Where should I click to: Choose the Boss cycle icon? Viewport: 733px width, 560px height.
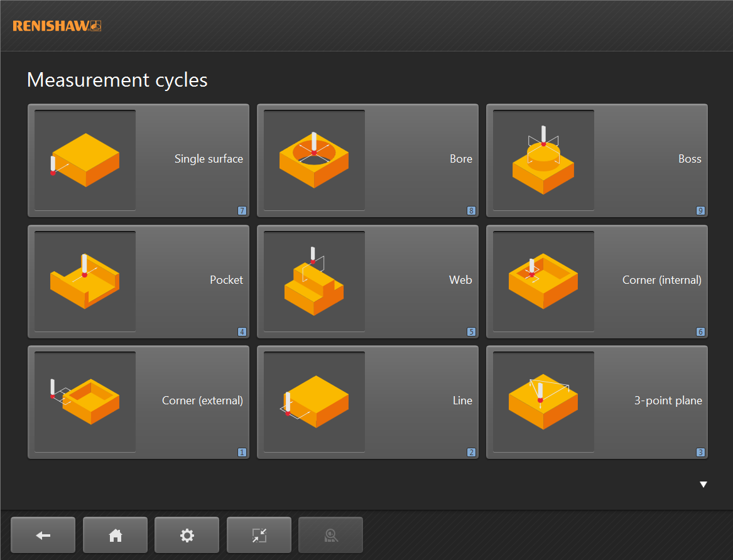click(543, 160)
